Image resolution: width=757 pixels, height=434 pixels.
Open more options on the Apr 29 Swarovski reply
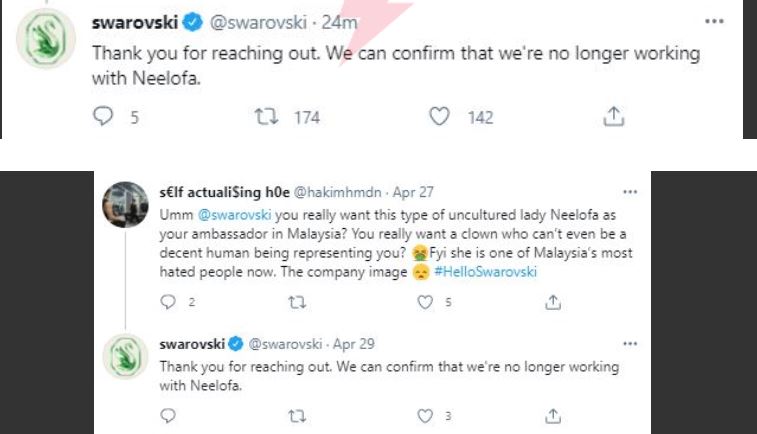629,343
